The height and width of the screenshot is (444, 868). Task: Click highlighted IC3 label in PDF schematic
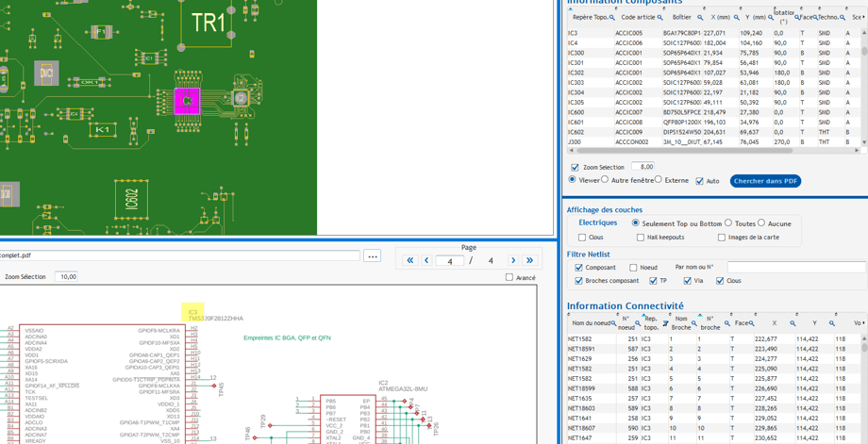193,312
